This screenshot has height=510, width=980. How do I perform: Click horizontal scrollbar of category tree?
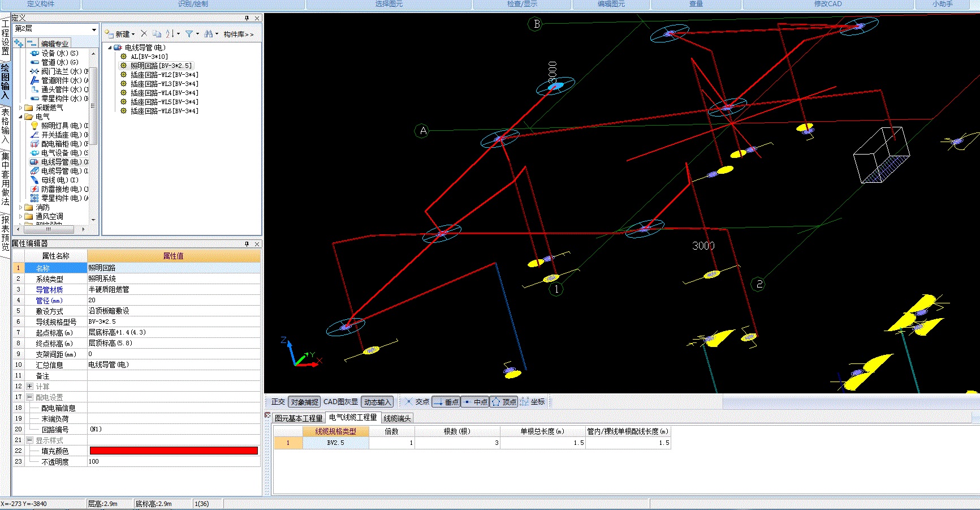pyautogui.click(x=49, y=229)
